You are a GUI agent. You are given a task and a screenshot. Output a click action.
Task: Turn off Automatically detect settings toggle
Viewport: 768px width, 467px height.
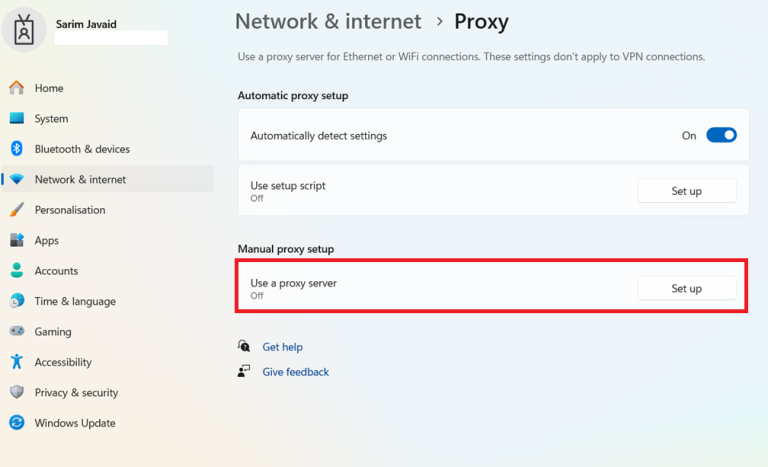(721, 135)
